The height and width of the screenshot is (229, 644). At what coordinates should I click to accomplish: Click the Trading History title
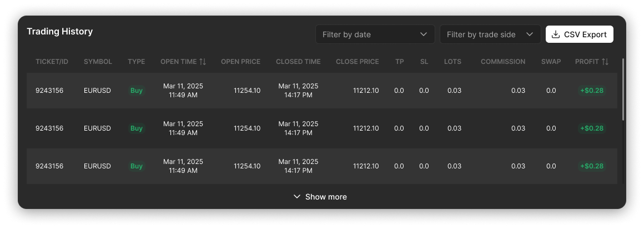[x=59, y=32]
